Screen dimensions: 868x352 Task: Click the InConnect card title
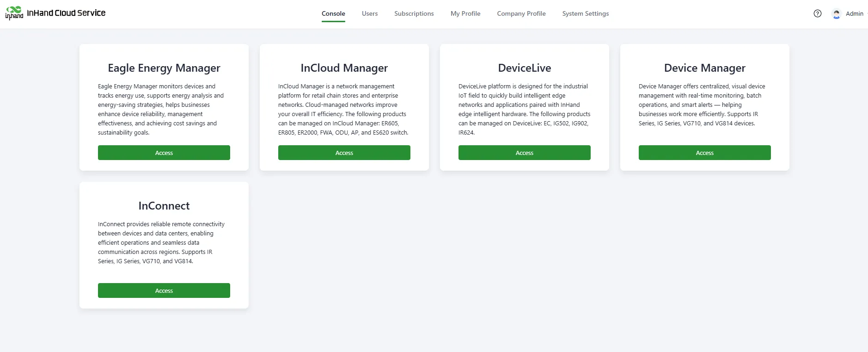pos(164,206)
